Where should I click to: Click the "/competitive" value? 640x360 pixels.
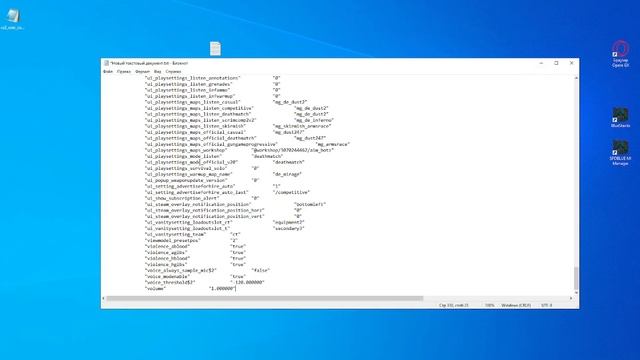click(x=291, y=192)
